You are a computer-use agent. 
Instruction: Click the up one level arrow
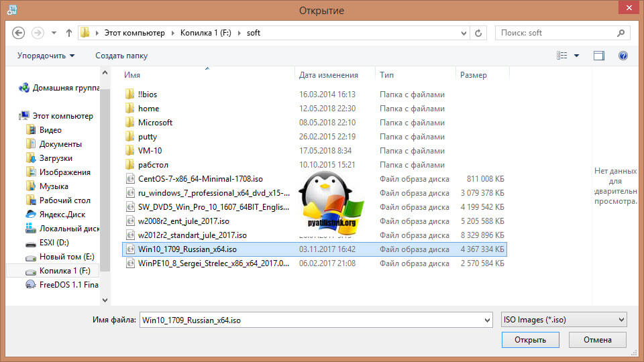pos(68,32)
